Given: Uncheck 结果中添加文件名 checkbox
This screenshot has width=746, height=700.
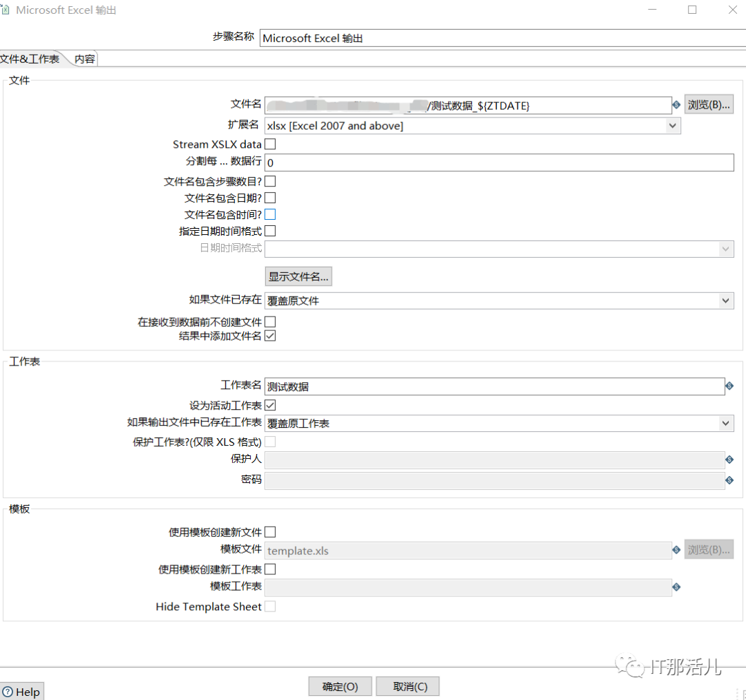Looking at the screenshot, I should pos(270,336).
